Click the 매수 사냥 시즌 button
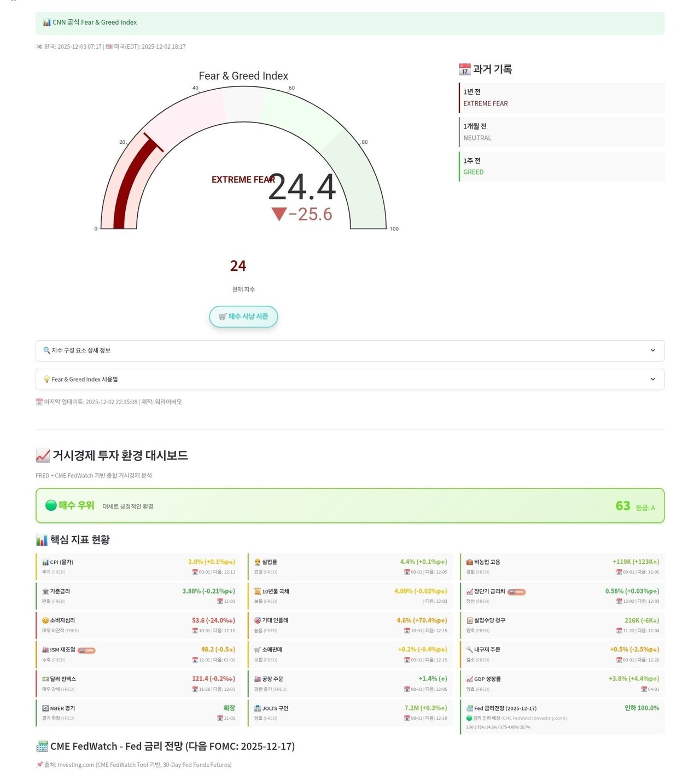700x774 pixels. point(243,316)
